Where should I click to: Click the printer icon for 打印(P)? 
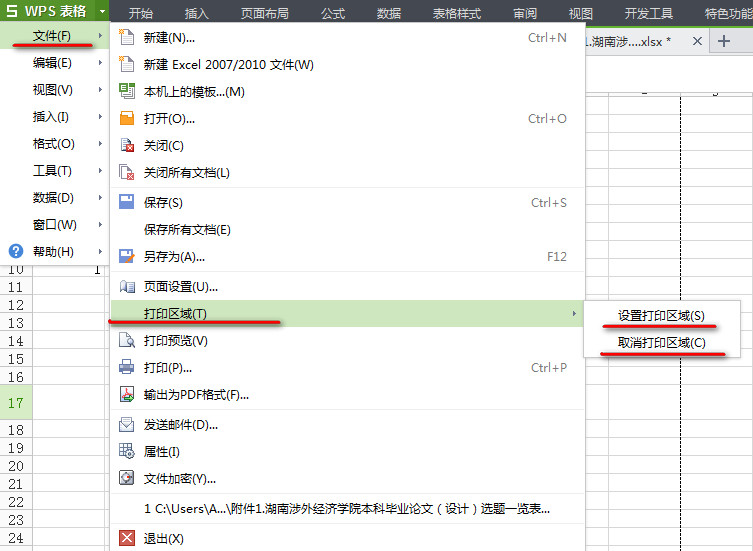pos(127,367)
